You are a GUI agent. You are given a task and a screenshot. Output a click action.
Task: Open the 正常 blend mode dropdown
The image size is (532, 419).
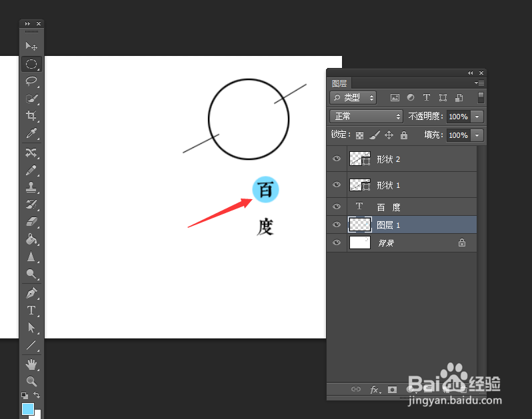point(366,117)
